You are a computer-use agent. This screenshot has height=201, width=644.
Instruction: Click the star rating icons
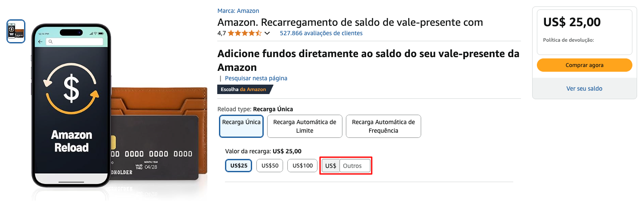(244, 33)
